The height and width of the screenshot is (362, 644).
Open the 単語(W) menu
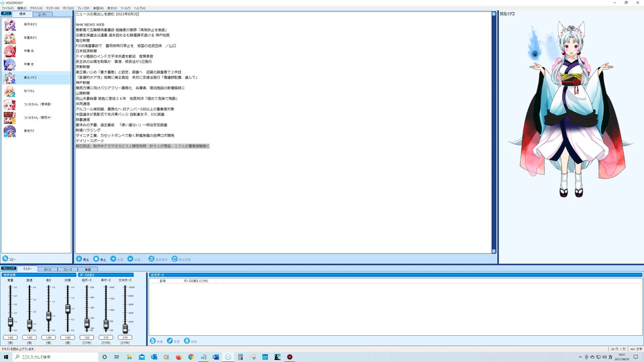(98, 8)
